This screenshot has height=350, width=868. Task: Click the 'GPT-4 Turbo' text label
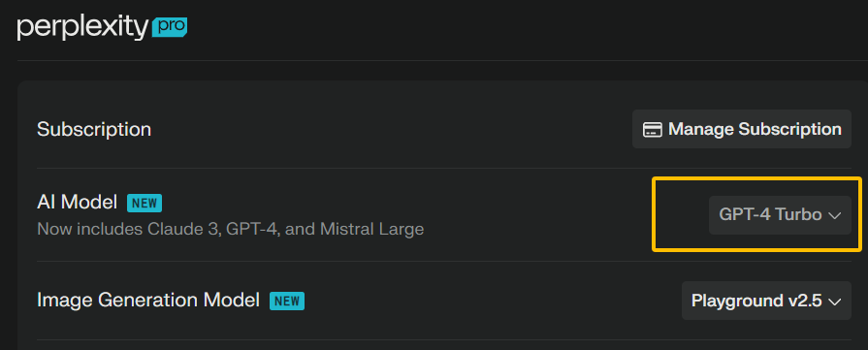click(x=770, y=215)
